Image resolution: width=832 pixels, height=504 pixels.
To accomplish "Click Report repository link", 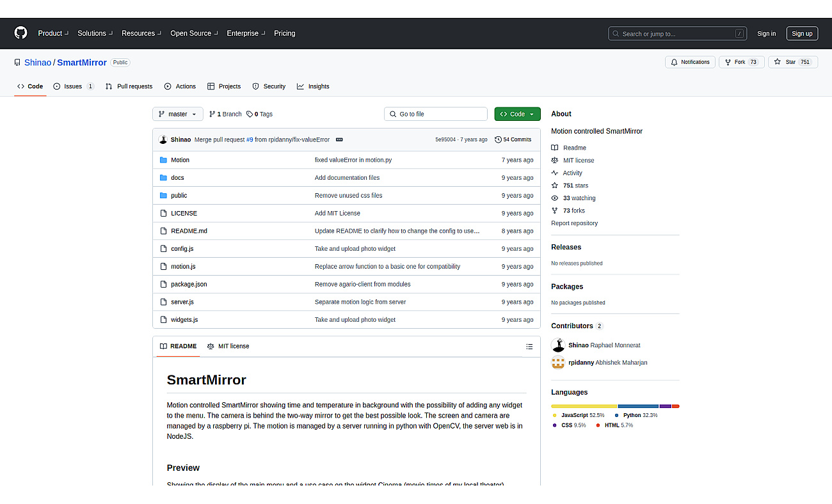I will (574, 223).
